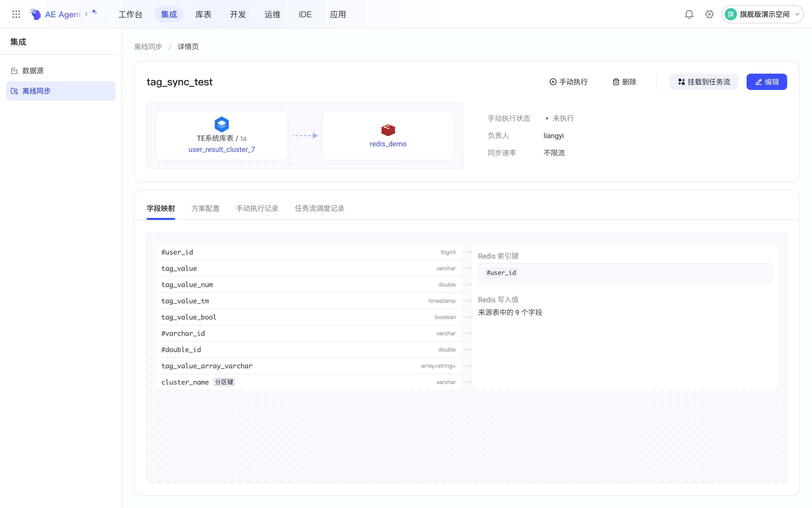Click the pencil icon in 编辑
The image size is (812, 508).
(x=759, y=82)
